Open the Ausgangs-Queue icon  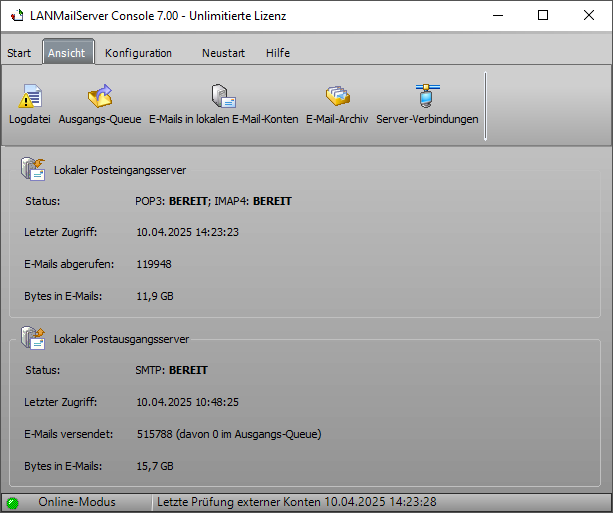(100, 96)
